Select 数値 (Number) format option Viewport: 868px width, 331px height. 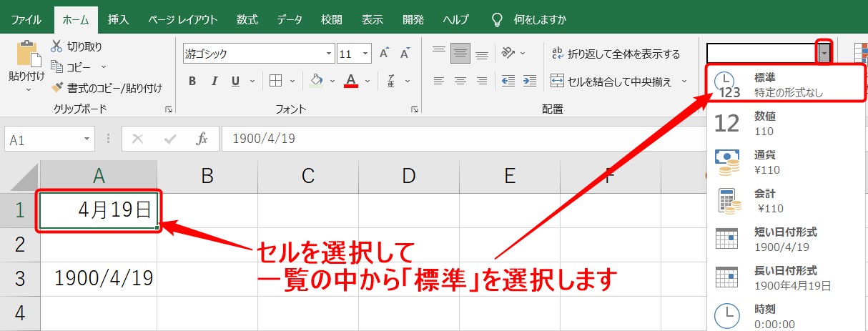coord(787,123)
